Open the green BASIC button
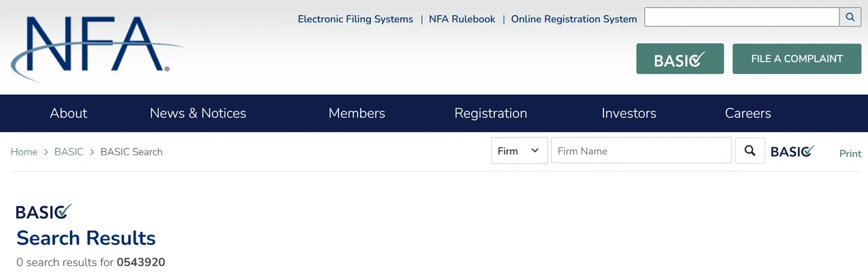Viewport: 868px width, 274px height. 680,59
